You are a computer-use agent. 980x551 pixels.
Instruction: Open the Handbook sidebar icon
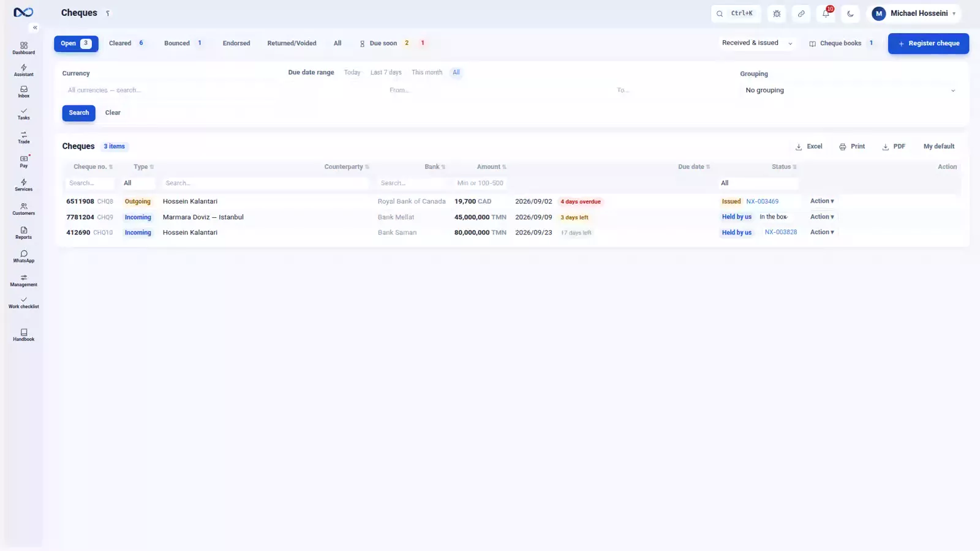click(23, 335)
